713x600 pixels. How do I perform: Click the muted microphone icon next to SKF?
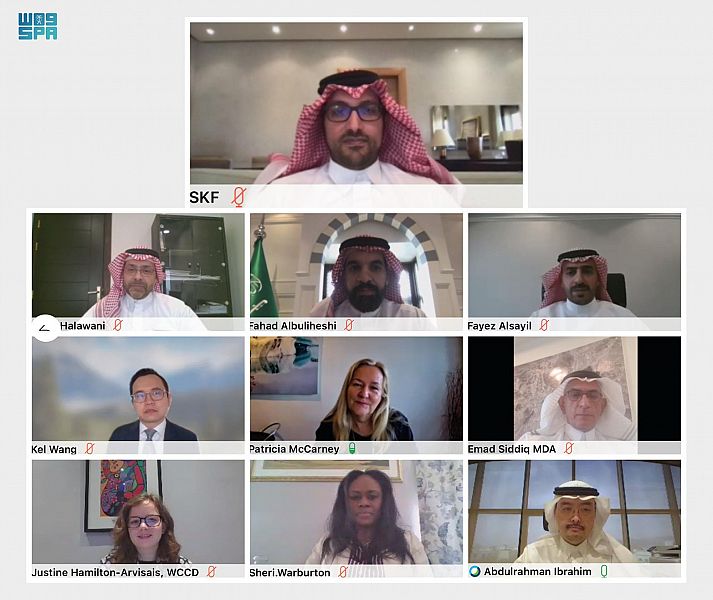(x=238, y=197)
